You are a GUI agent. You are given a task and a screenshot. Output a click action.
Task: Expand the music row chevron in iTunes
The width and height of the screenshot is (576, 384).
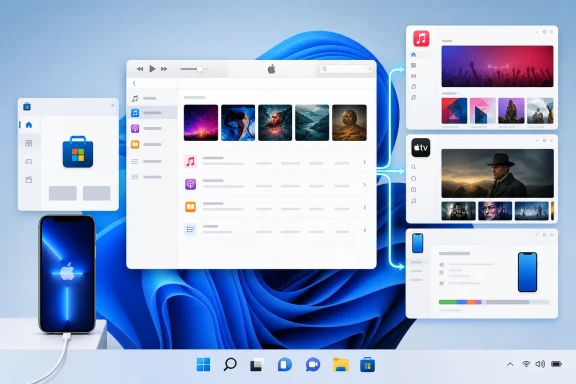(x=365, y=162)
